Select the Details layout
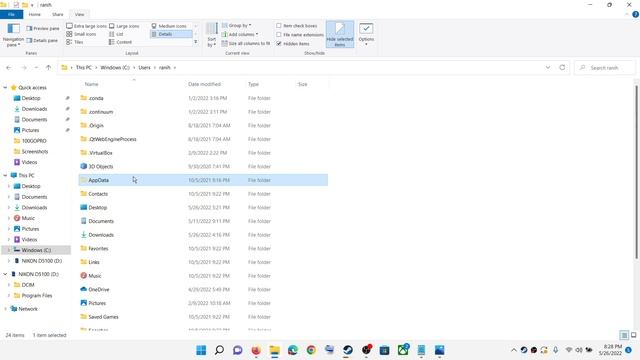The image size is (640, 360). 171,34
